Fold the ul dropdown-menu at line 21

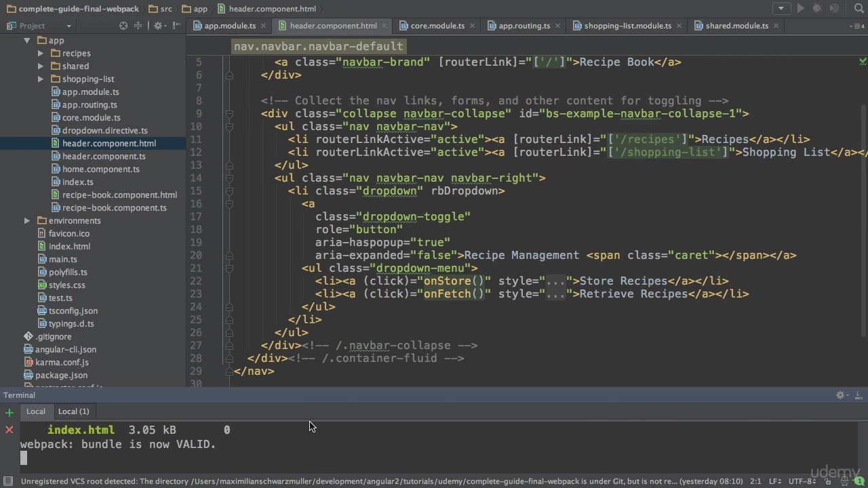click(x=229, y=268)
